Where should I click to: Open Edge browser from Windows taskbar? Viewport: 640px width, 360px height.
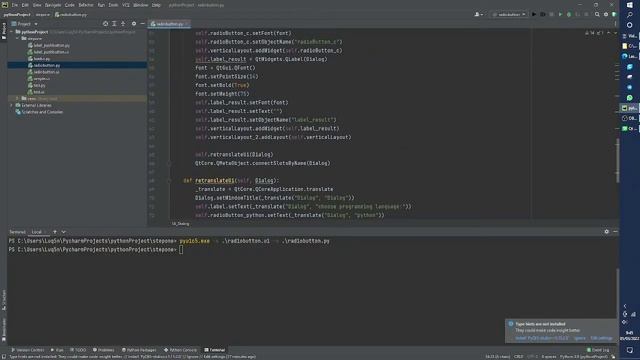pyautogui.click(x=629, y=56)
